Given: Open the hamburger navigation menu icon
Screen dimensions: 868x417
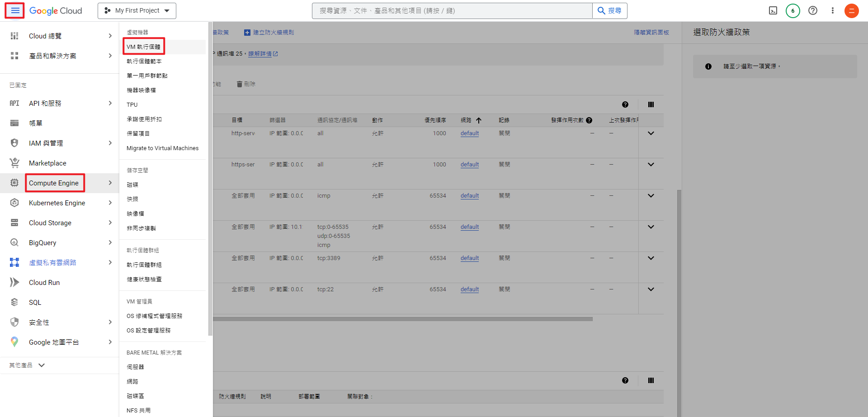Looking at the screenshot, I should click(x=14, y=10).
